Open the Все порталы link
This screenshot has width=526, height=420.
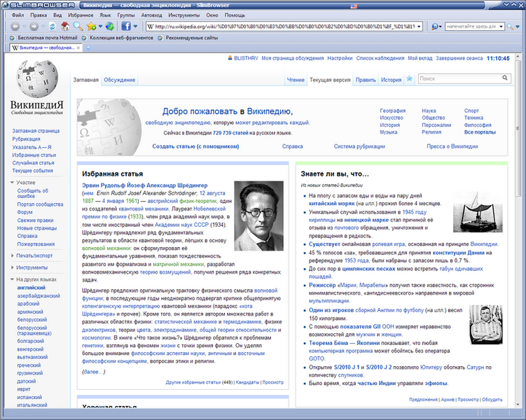coord(480,132)
